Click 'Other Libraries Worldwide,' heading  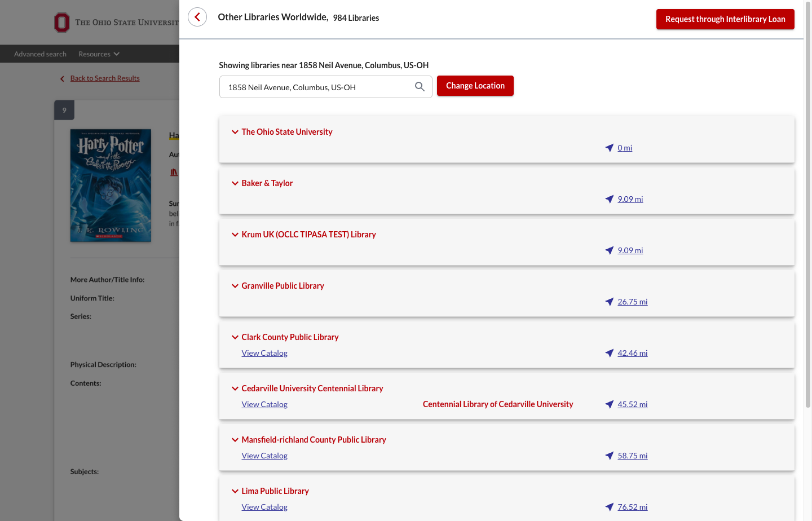(273, 17)
